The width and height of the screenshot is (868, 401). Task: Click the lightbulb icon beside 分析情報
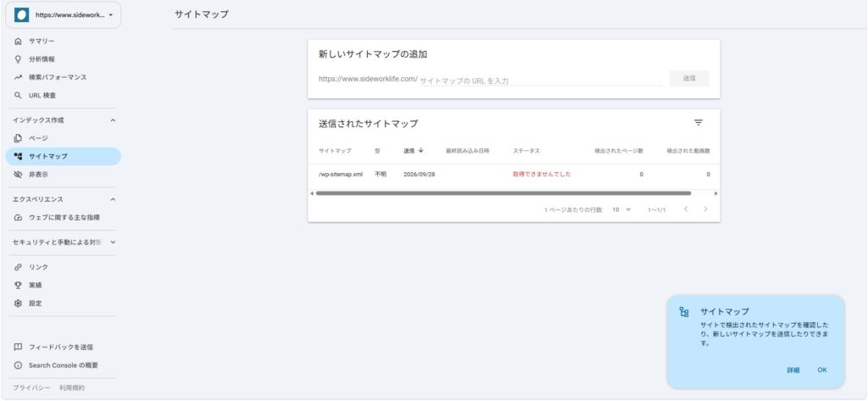pyautogui.click(x=19, y=59)
